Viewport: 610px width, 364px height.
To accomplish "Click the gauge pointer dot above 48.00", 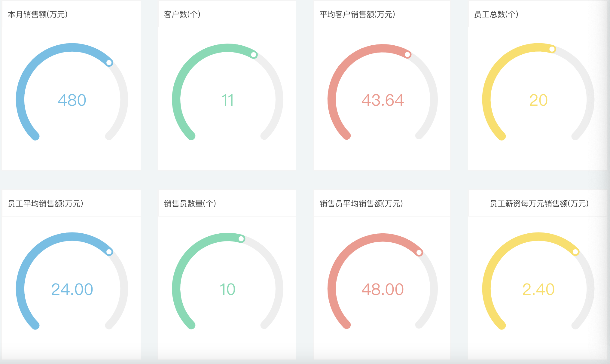I will 419,253.
